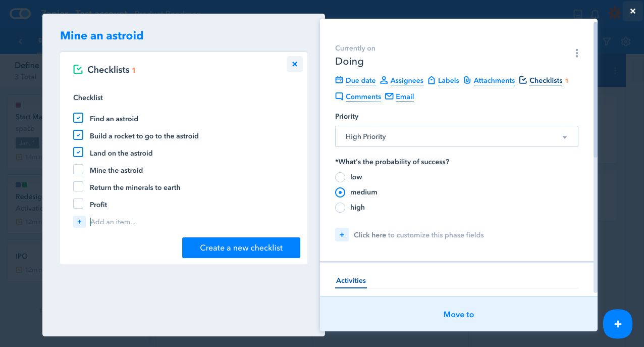Open the card's three-dot options menu

tap(577, 54)
